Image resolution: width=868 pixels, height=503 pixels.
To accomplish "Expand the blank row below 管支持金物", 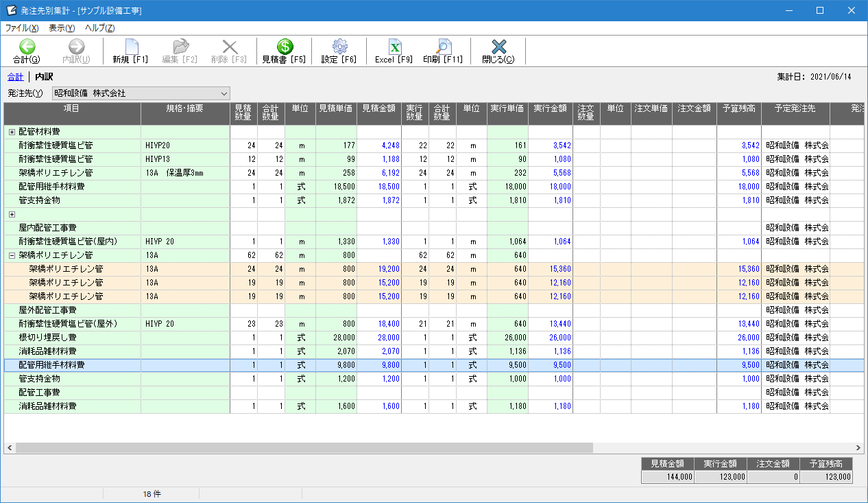I will tap(12, 214).
